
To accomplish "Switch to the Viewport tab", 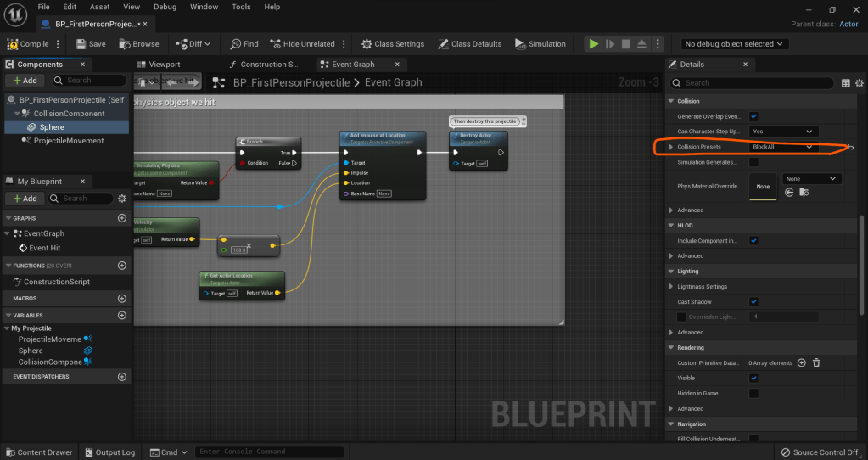I will pyautogui.click(x=164, y=65).
